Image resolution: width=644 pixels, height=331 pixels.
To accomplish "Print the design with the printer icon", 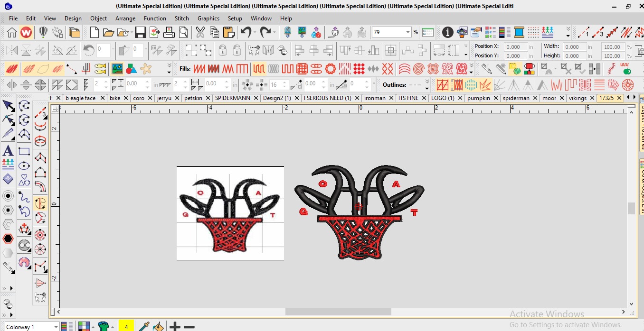I will (x=169, y=32).
